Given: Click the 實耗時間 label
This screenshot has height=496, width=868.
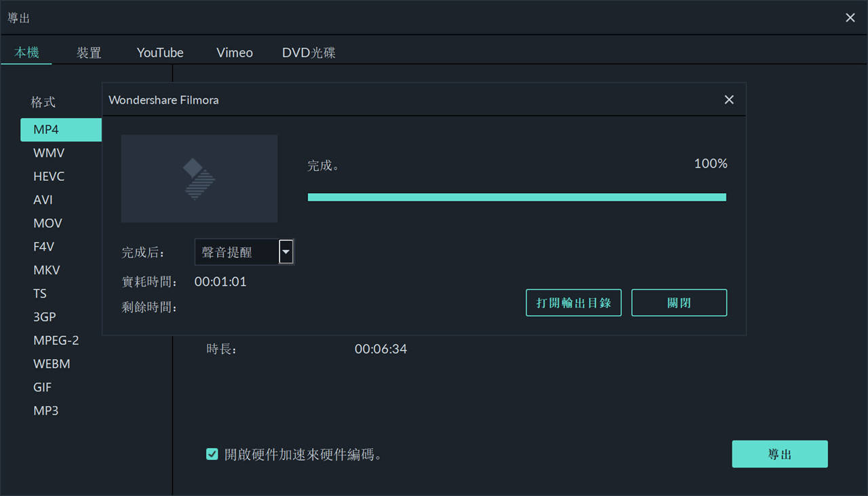Looking at the screenshot, I should [150, 282].
